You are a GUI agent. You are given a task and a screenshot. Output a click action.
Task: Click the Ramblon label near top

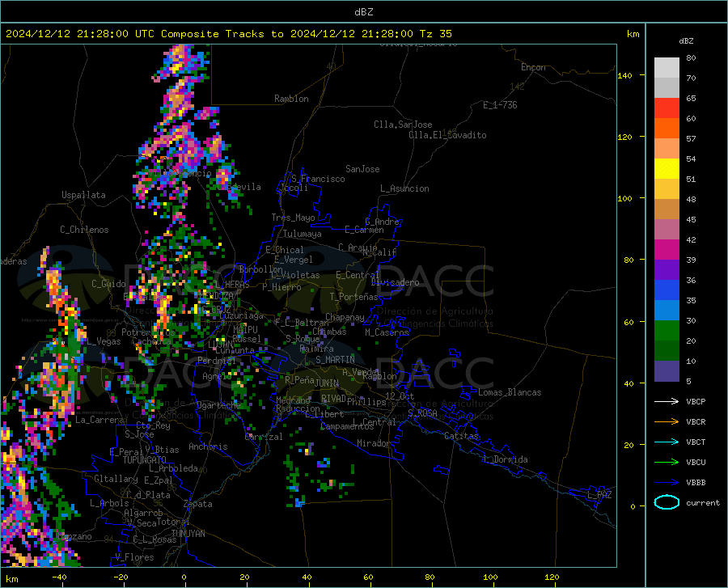pos(291,99)
